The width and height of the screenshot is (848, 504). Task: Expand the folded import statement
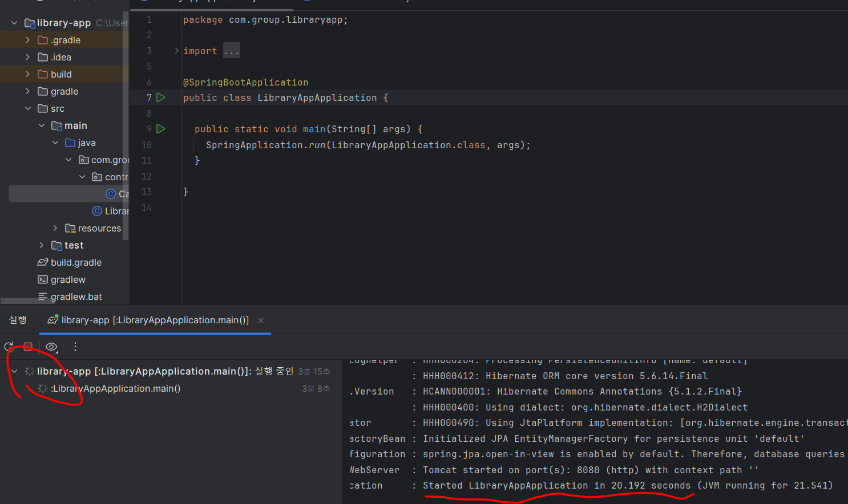[176, 51]
